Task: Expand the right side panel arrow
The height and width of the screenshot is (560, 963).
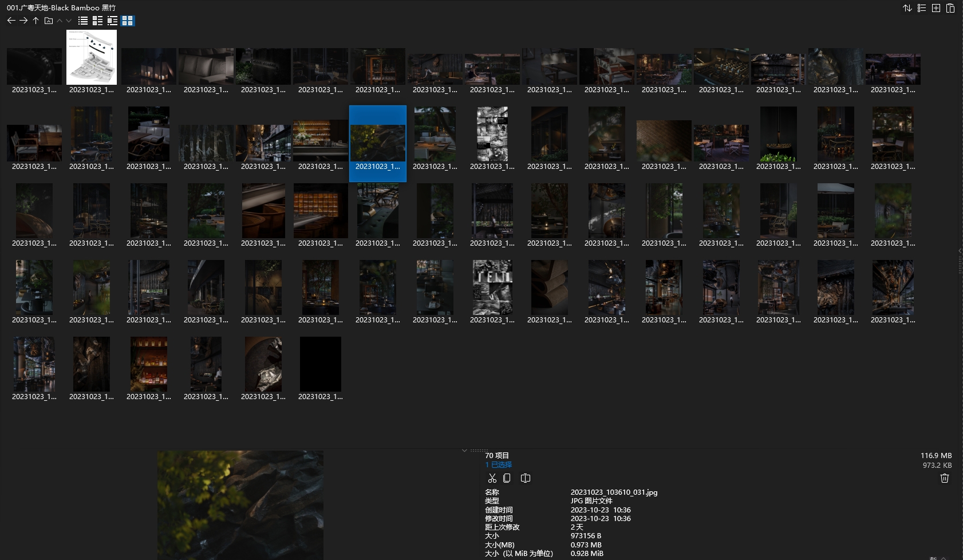Action: pyautogui.click(x=960, y=251)
